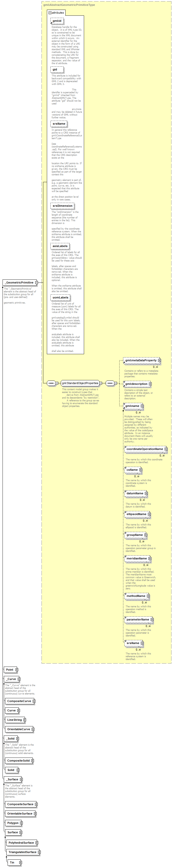Collapse the attributes box using minus icon
The image size is (174, 868).
pos(50,13)
